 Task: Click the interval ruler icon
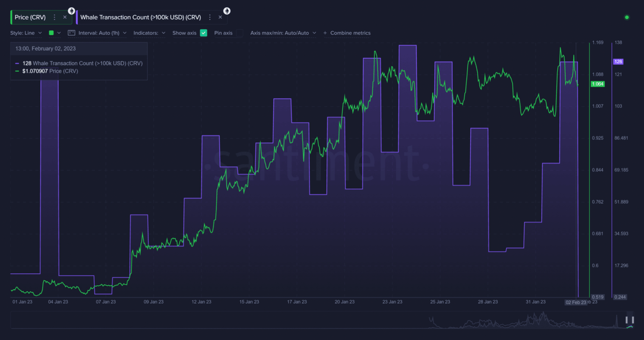pos(71,33)
